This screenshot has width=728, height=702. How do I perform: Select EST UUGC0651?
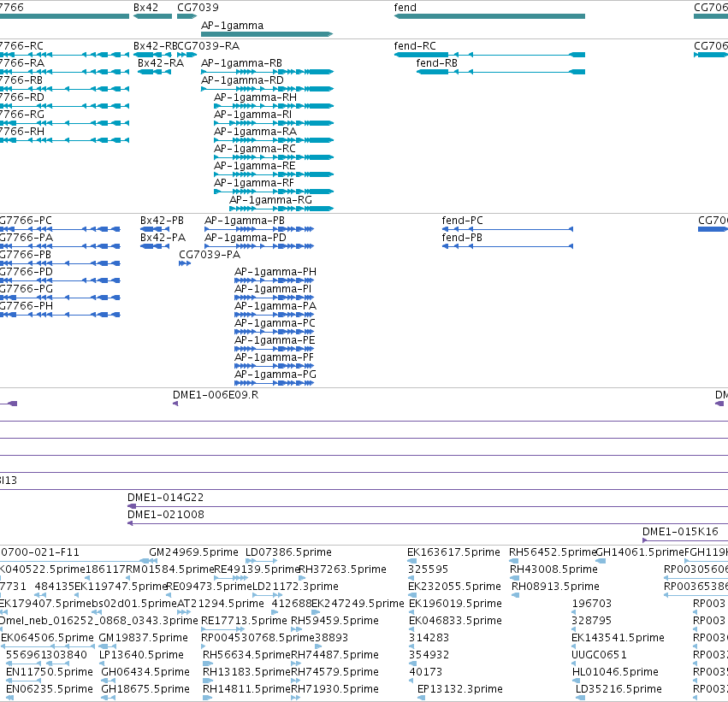(x=599, y=655)
